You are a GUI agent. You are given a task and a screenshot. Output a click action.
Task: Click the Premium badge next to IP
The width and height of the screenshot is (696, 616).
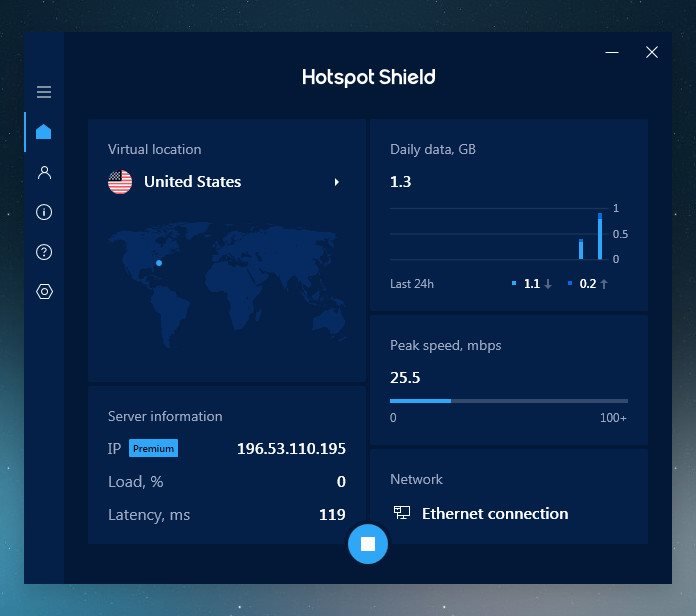tap(153, 449)
